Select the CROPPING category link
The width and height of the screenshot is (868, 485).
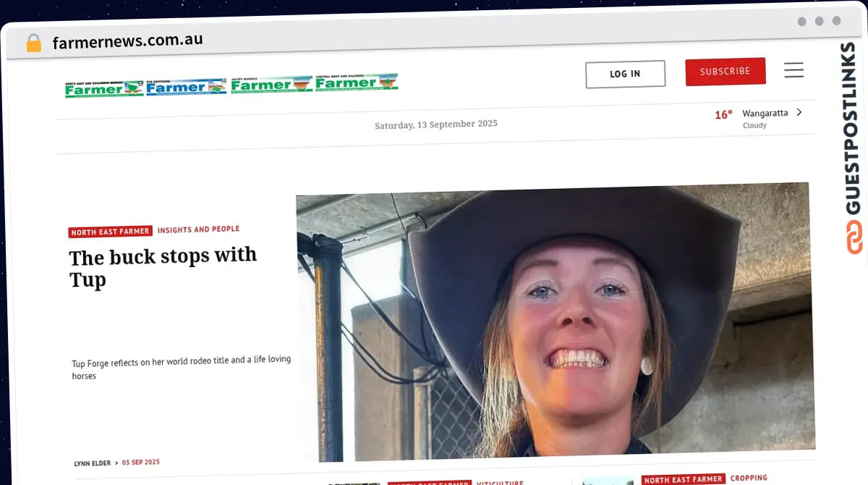749,478
